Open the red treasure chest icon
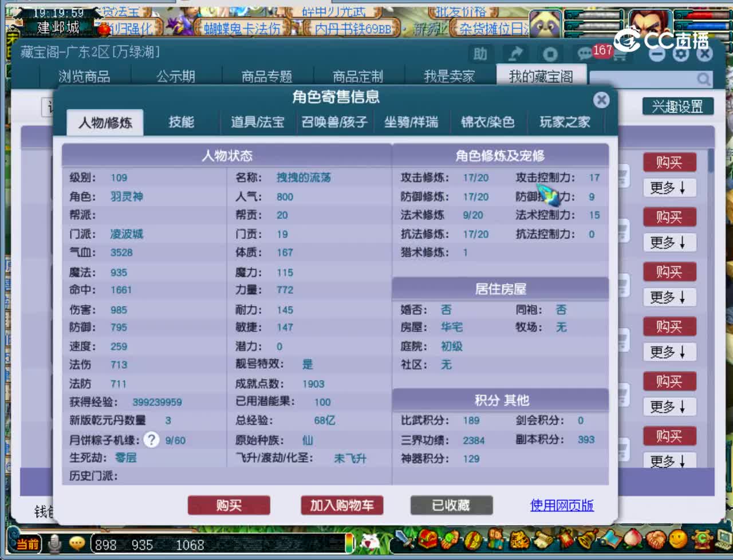This screenshot has width=733, height=560. click(x=427, y=539)
